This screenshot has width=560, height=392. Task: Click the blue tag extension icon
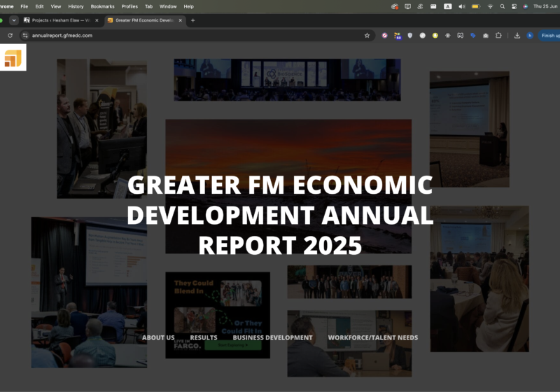click(473, 35)
